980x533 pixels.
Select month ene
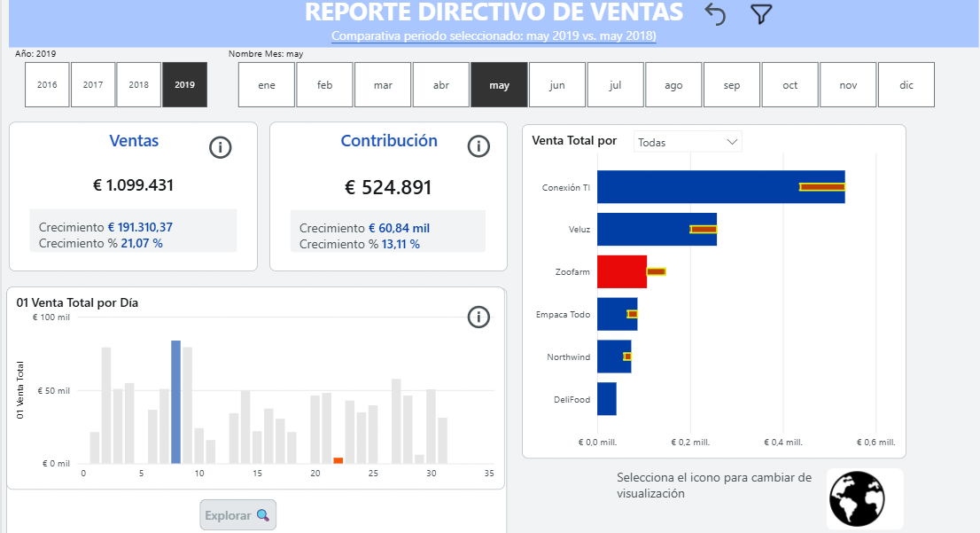coord(266,84)
